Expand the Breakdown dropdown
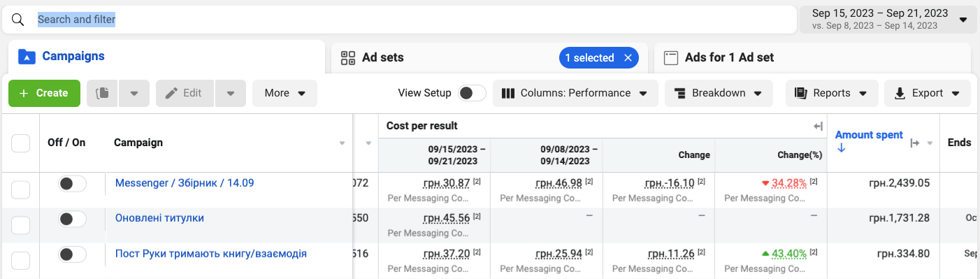Screen dimensions: 980x279 pos(719,93)
